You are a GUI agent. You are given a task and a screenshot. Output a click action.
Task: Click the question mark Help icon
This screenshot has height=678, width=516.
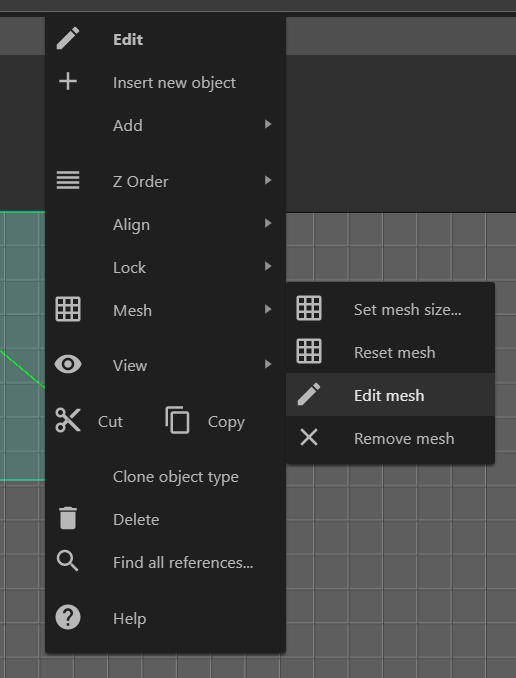point(68,617)
